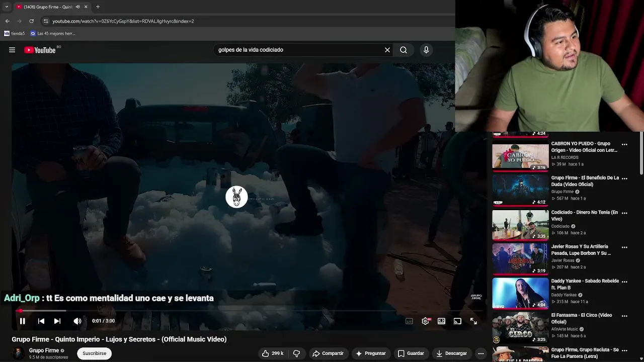The image size is (644, 362).
Task: Open the tienda5 bookmark
Action: tap(15, 34)
